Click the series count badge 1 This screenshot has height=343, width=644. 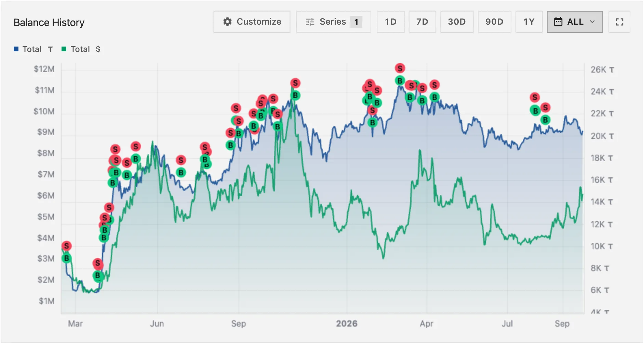click(x=356, y=22)
